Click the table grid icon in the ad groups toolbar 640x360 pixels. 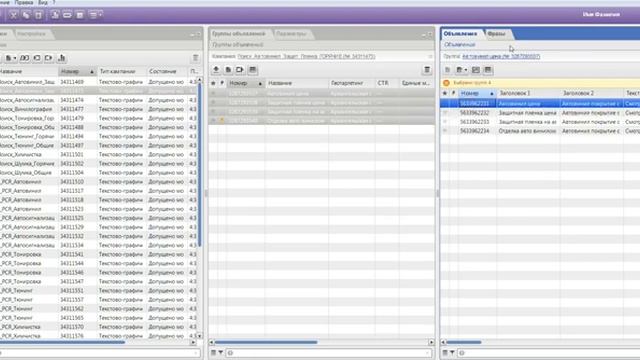pos(253,70)
